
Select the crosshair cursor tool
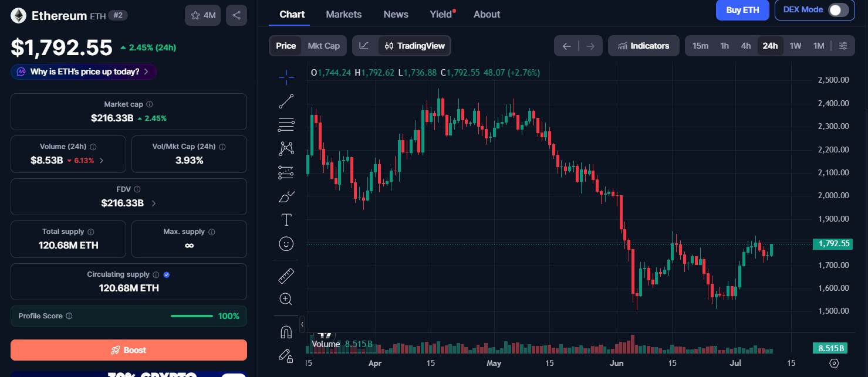[286, 76]
